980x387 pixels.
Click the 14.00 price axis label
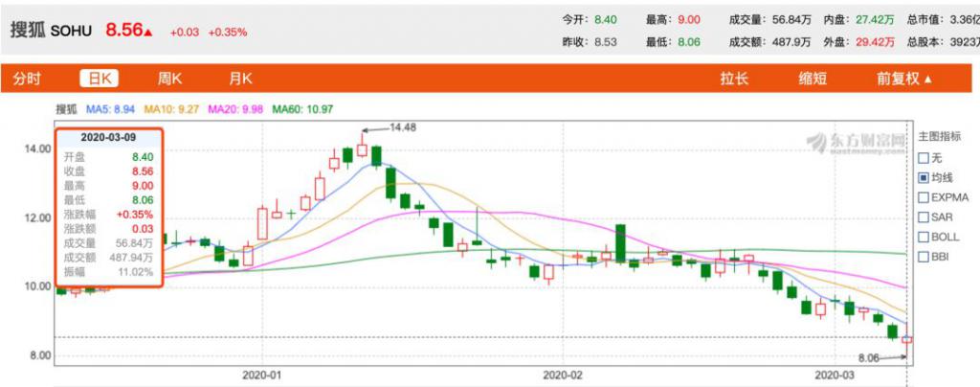[38, 148]
